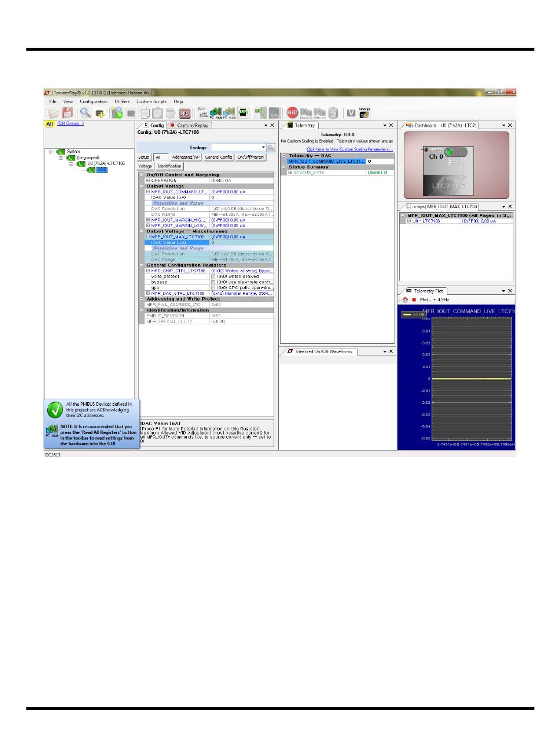Click the Read All Registers note icon
Image resolution: width=560 pixels, height=736 pixels.
52,431
